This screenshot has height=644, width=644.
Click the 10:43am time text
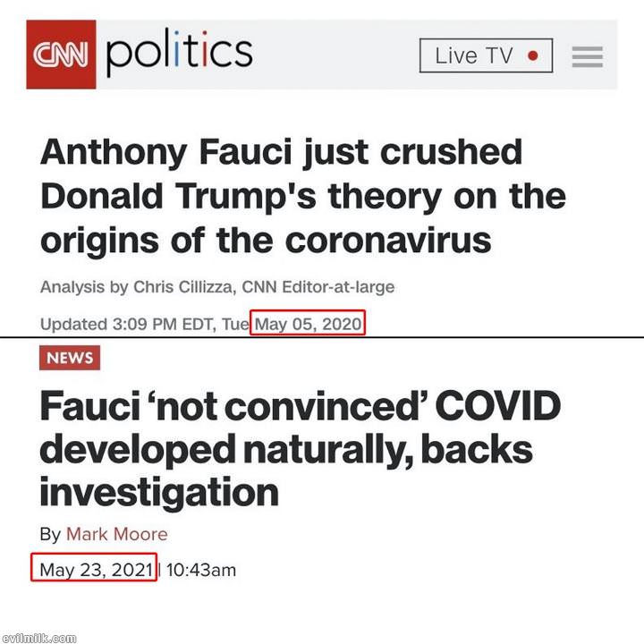(x=201, y=569)
